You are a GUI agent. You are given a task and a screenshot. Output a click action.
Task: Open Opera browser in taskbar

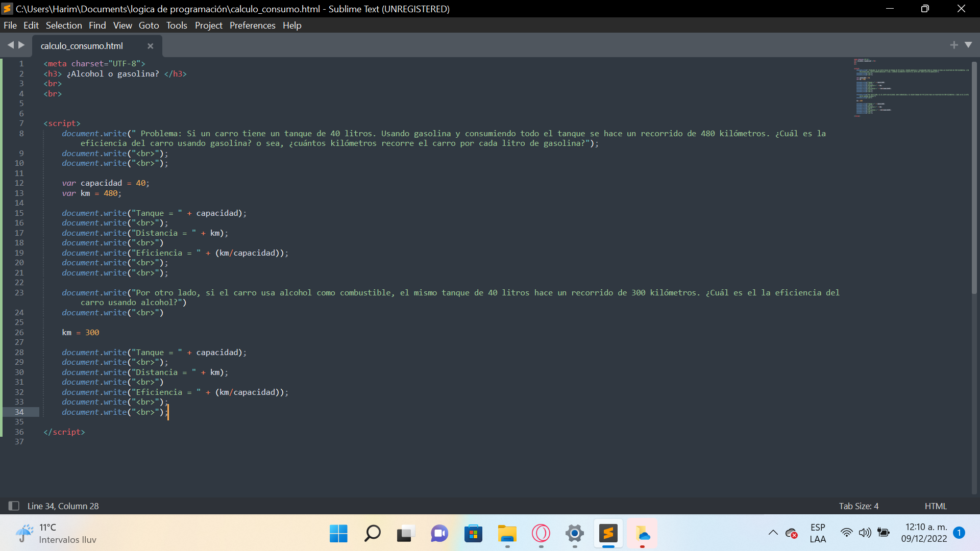[x=541, y=534]
